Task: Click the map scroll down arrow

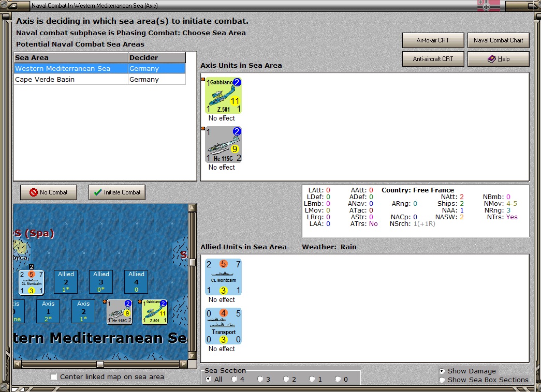Action: pyautogui.click(x=192, y=355)
